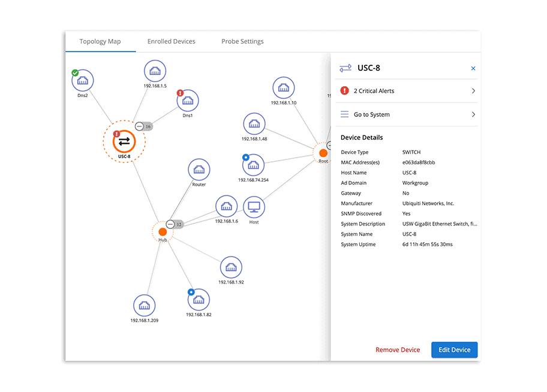Select the 192.168.1.6 device node
This screenshot has height=392, width=547.
226,206
